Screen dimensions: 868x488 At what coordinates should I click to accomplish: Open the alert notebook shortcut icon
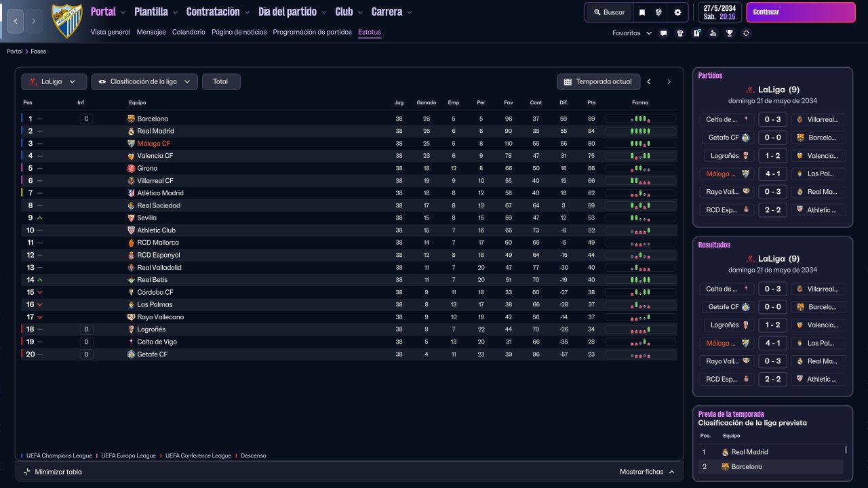pyautogui.click(x=696, y=33)
